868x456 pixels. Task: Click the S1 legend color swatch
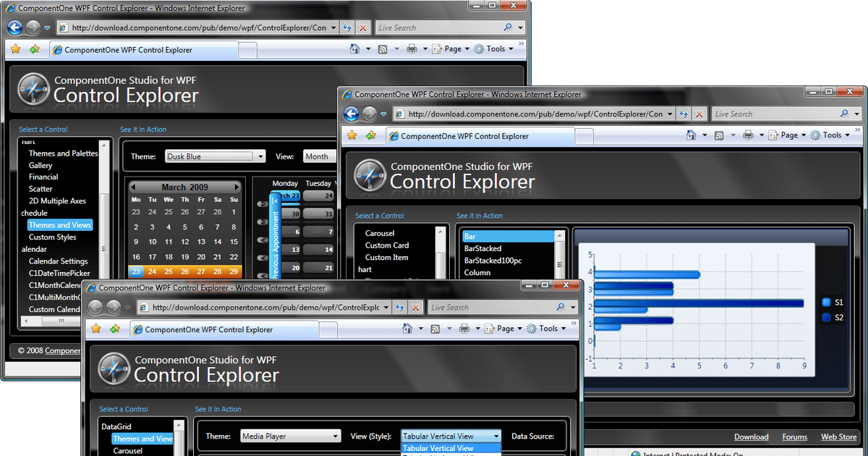pyautogui.click(x=827, y=303)
